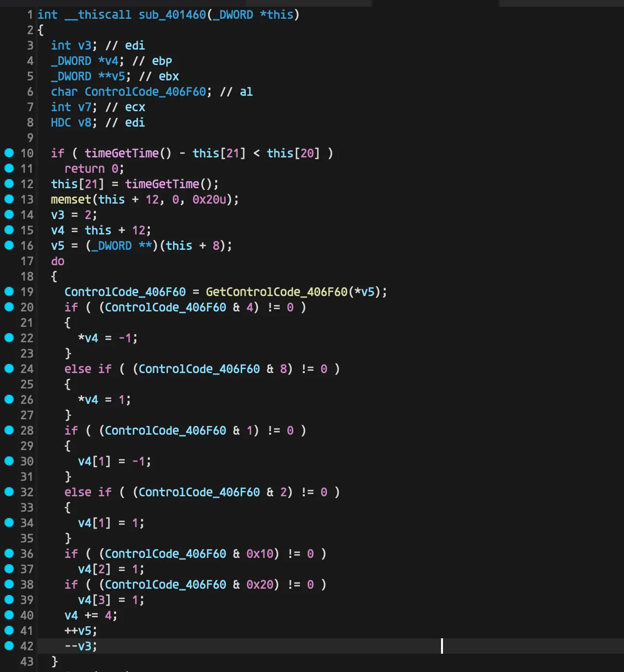
Task: Select the 0x20u constant in memset
Action: [209, 199]
